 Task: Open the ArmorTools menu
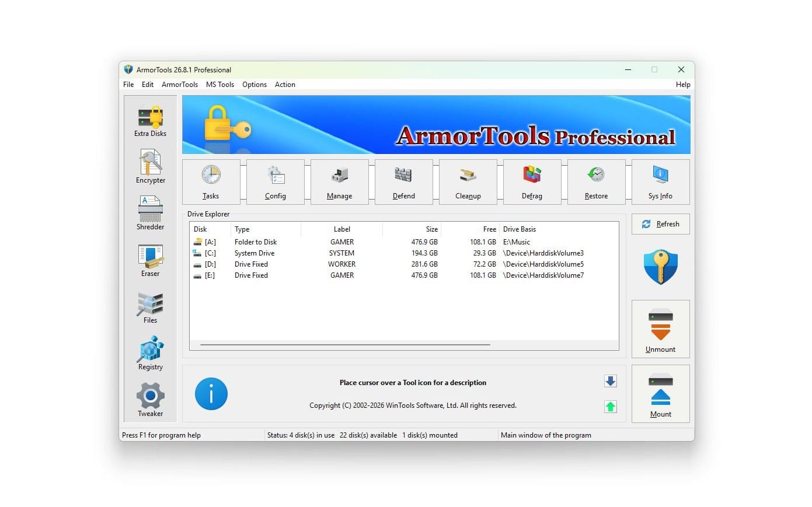tap(180, 85)
